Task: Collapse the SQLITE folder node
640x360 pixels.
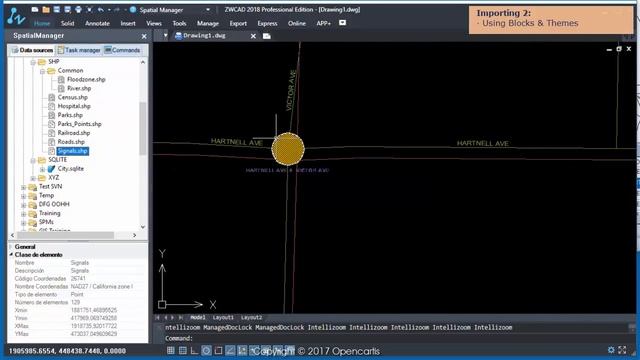Action: pyautogui.click(x=33, y=160)
